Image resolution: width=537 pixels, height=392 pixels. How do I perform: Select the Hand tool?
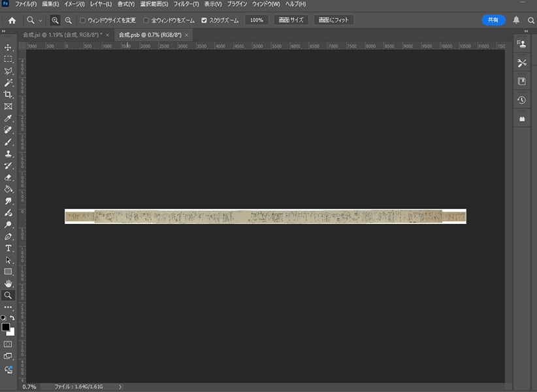[8, 284]
